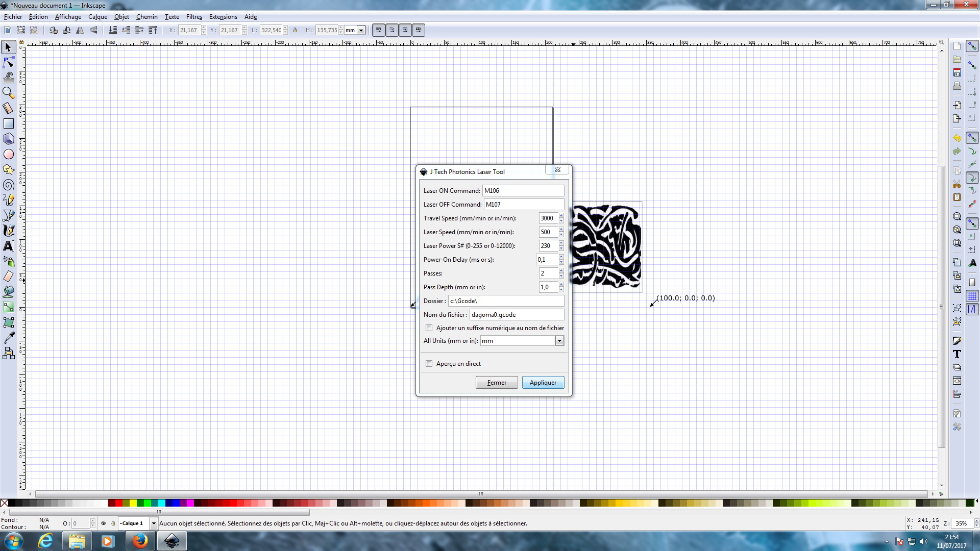Select the Spiral tool
980x551 pixels.
click(8, 185)
